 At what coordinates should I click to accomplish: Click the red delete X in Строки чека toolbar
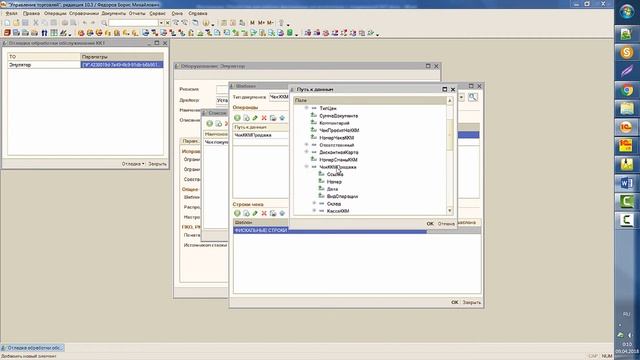tap(264, 213)
